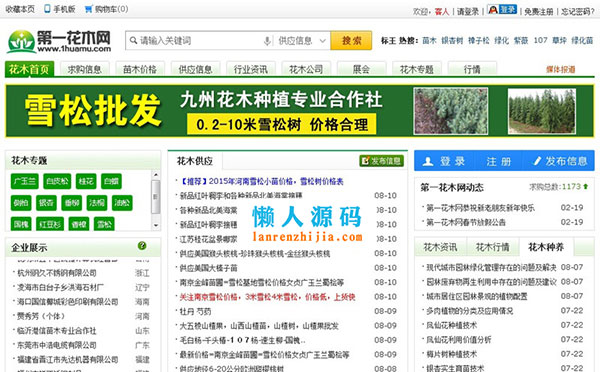The height and width of the screenshot is (372, 600).
Task: Open the 大五棱山楂果 listing
Action: [x=259, y=326]
